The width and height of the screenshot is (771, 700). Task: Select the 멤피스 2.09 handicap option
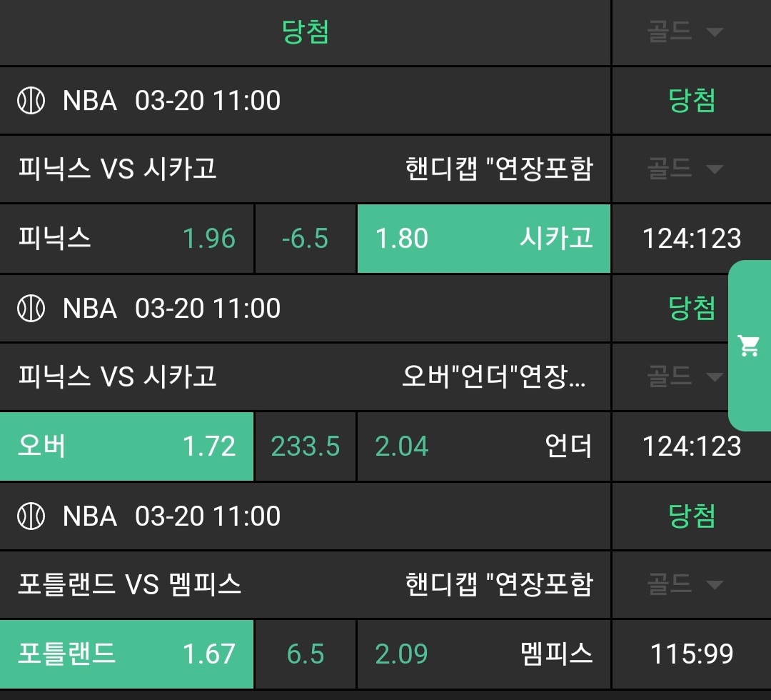[483, 654]
